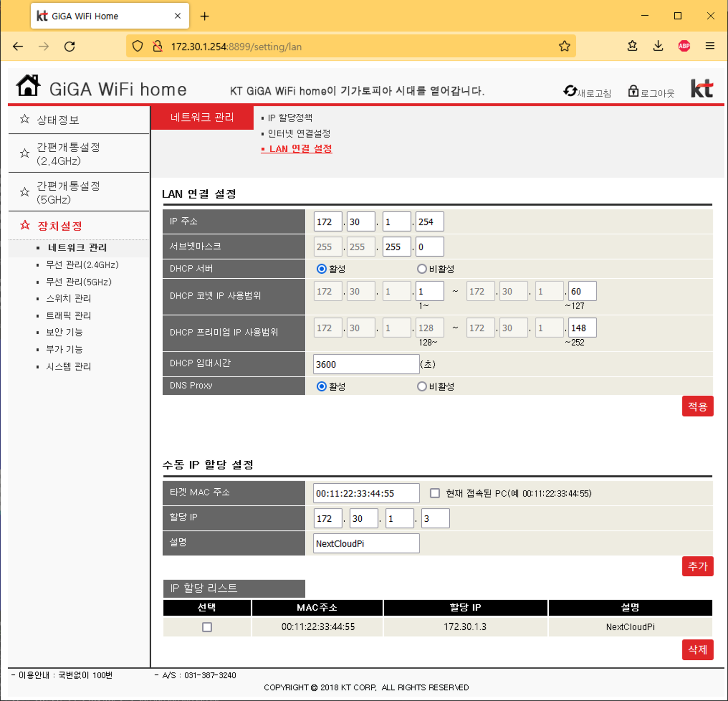Click the IP 주소 last octet field 254
Viewport: 728px width, 701px height.
pos(430,222)
